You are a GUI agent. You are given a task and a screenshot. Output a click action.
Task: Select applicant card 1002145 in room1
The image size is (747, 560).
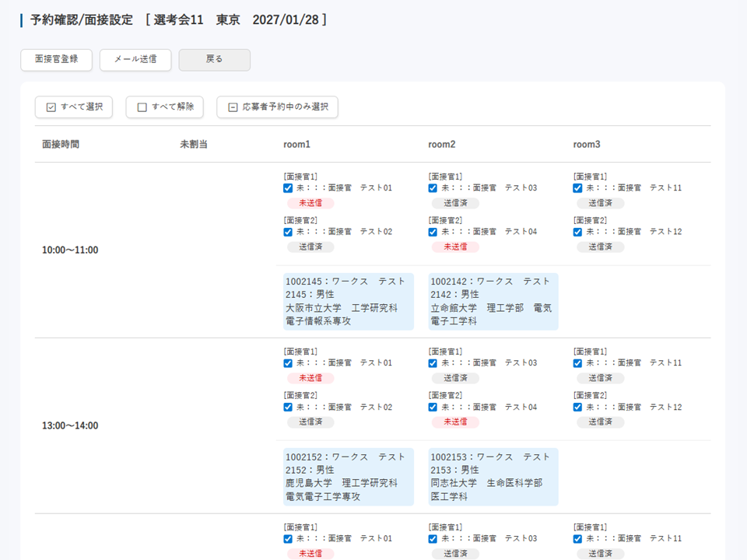[x=348, y=301]
